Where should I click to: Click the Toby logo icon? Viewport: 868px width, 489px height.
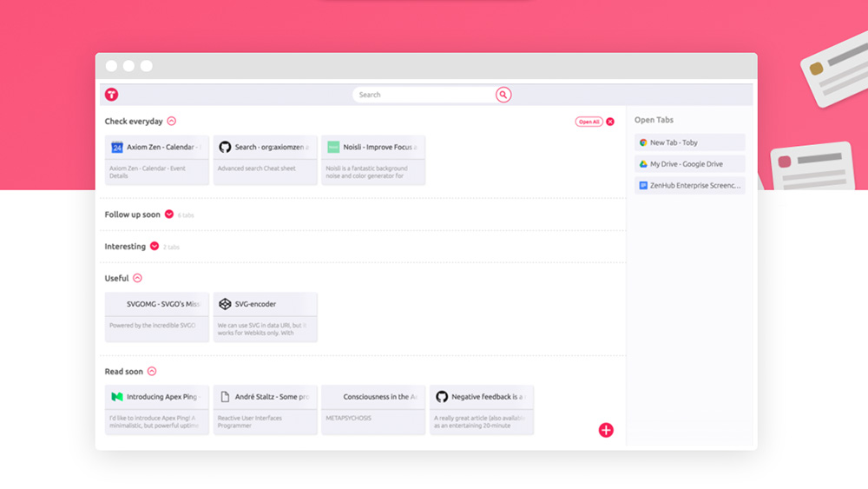[x=111, y=95]
